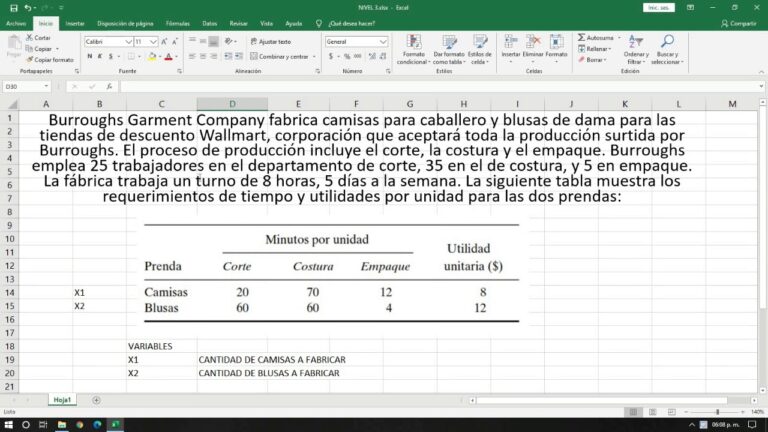Click the Inic. ses. sign-in button
Viewport: 768px width, 432px height.
point(656,7)
